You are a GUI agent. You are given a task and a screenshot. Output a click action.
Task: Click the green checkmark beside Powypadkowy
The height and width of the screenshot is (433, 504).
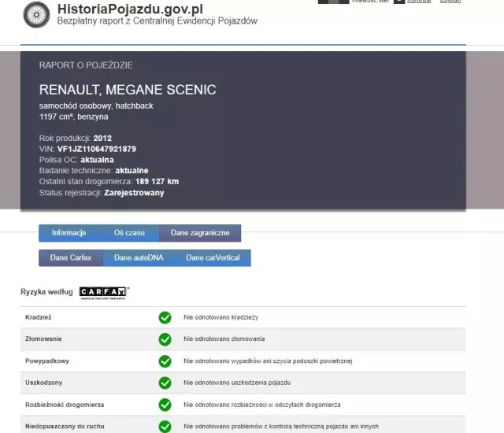(x=165, y=361)
